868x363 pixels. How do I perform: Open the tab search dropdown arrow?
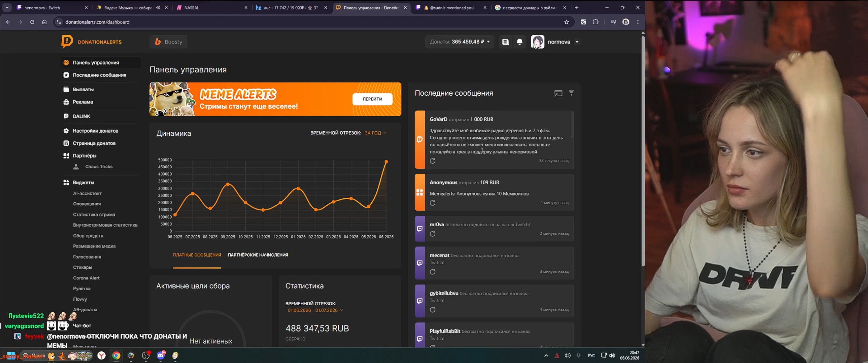[7, 7]
